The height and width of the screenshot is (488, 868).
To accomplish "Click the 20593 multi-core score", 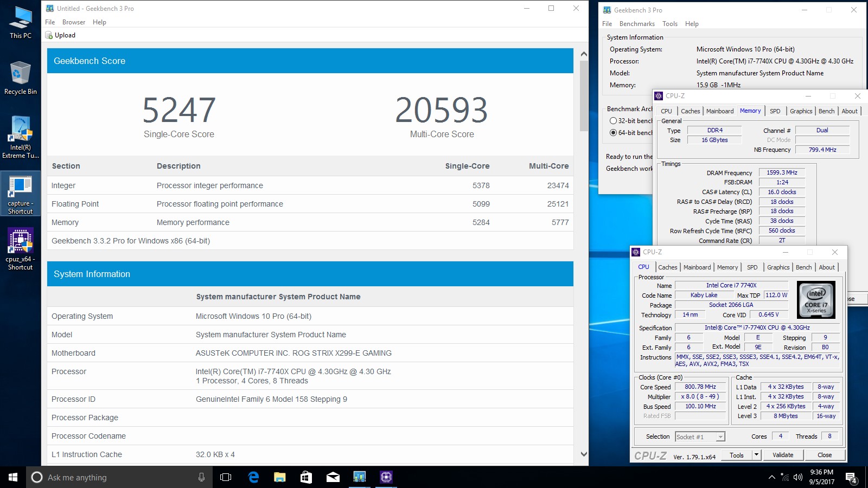I will [x=442, y=110].
